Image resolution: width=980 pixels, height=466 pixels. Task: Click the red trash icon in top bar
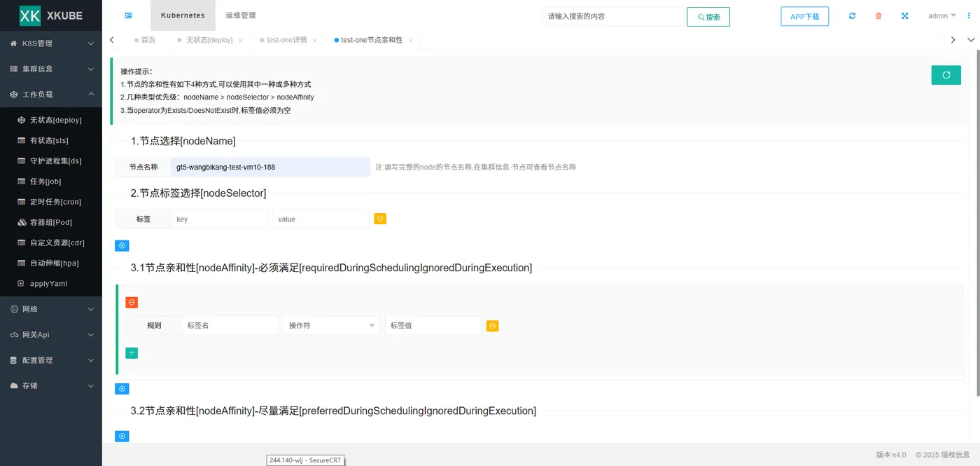[878, 16]
